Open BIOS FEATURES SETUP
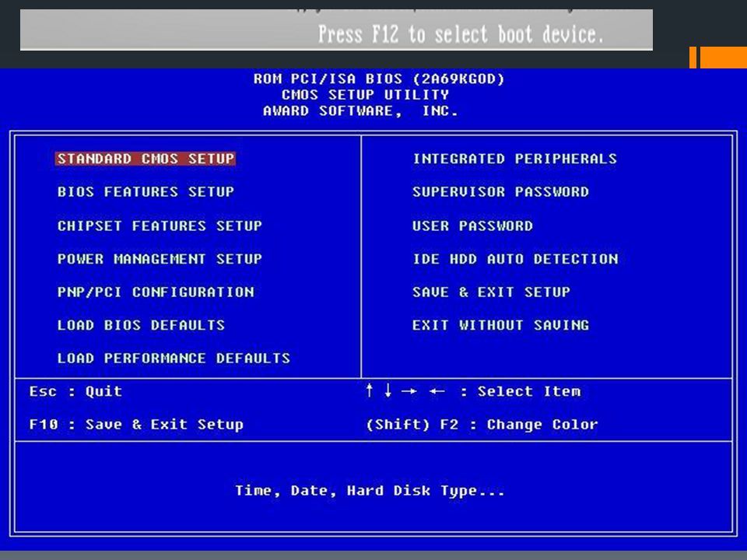 (x=146, y=192)
